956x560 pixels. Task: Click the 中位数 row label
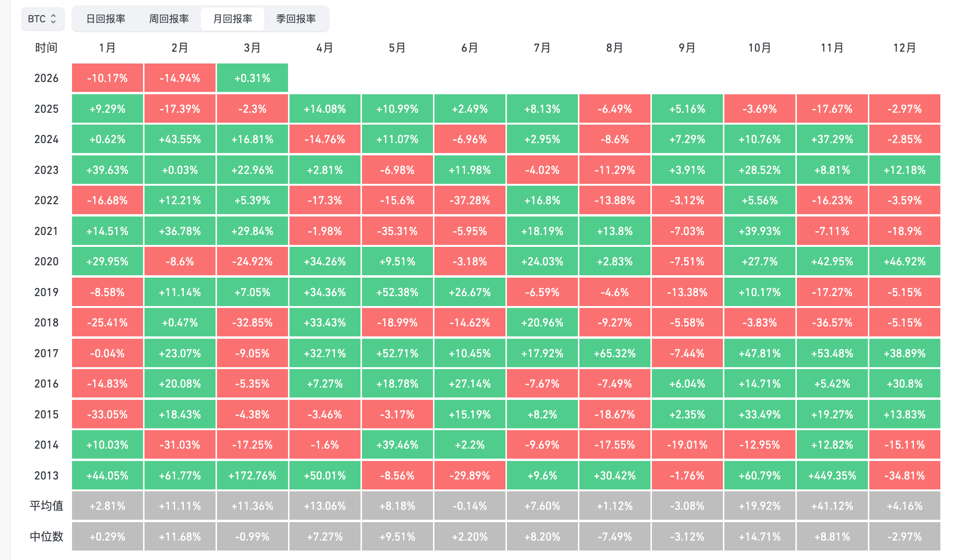coord(46,537)
